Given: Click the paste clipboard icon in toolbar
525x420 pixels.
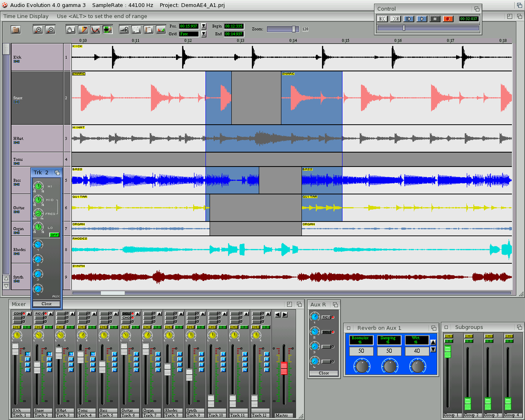Looking at the screenshot, I should (x=148, y=29).
